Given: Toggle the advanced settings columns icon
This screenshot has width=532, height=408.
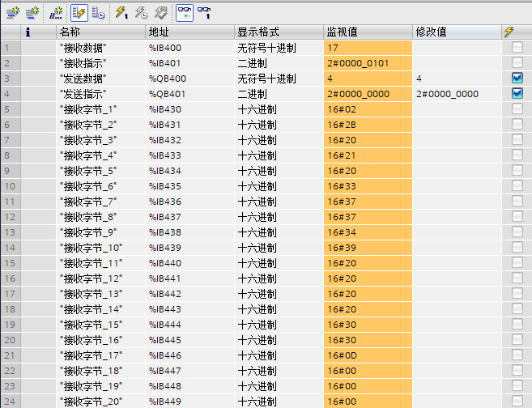Looking at the screenshot, I should pyautogui.click(x=97, y=12).
